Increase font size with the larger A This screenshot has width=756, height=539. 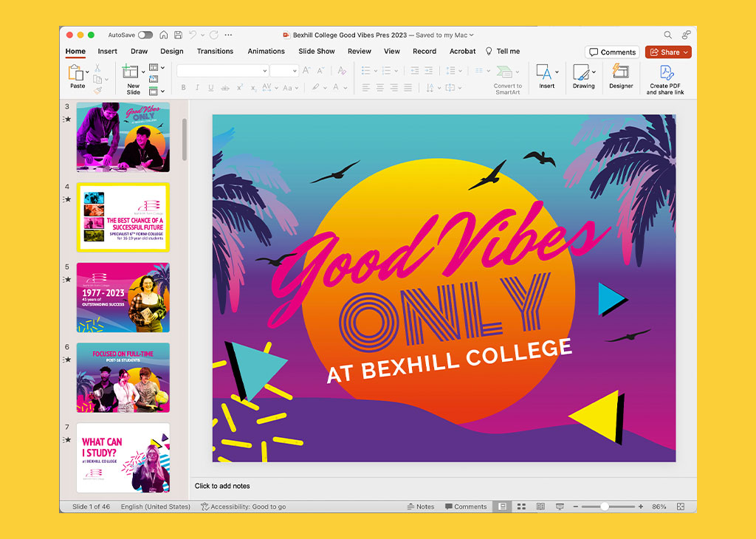(x=306, y=71)
